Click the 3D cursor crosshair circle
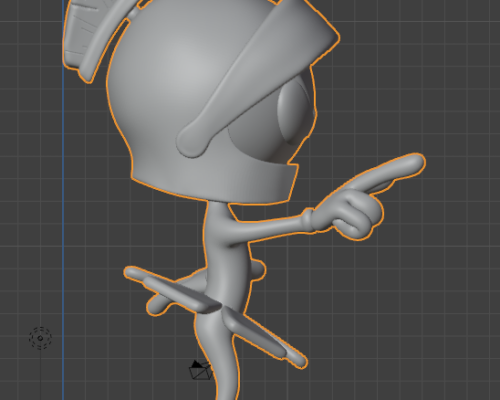This screenshot has height=400, width=500. tap(40, 338)
